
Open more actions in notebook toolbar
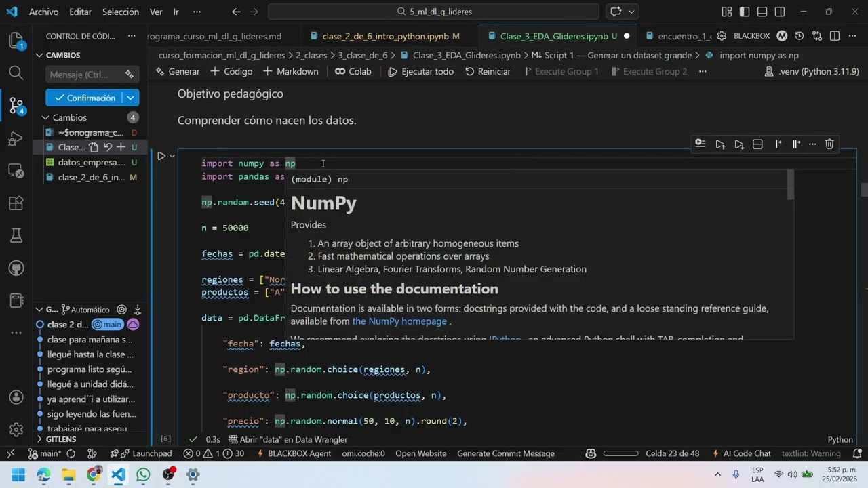point(703,71)
